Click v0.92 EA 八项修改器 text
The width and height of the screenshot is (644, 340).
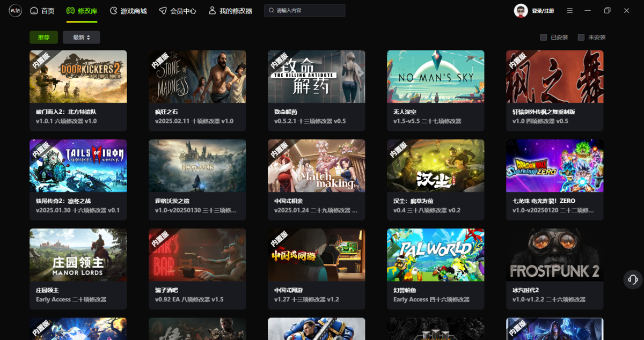tap(189, 299)
